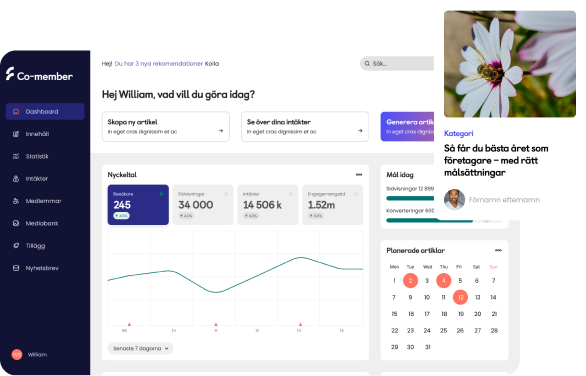Click the Sök search field
This screenshot has width=586, height=376.
pos(397,64)
